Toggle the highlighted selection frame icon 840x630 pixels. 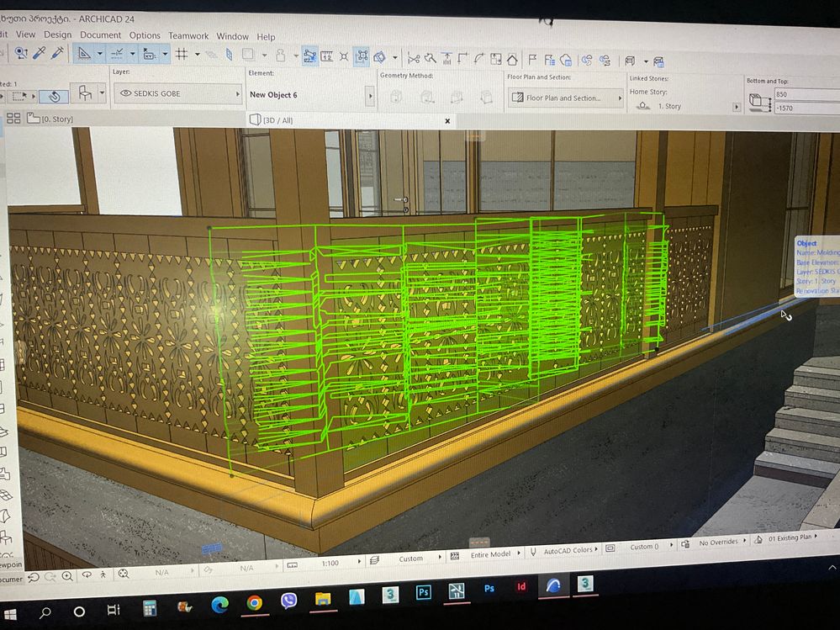click(362, 56)
